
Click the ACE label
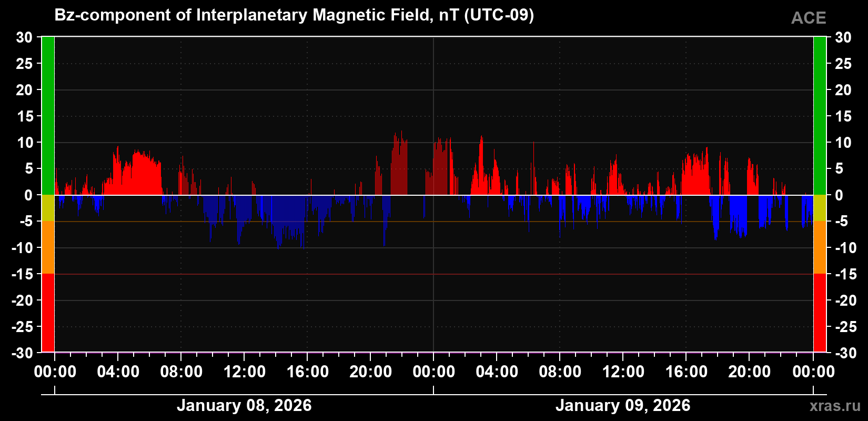tap(809, 18)
